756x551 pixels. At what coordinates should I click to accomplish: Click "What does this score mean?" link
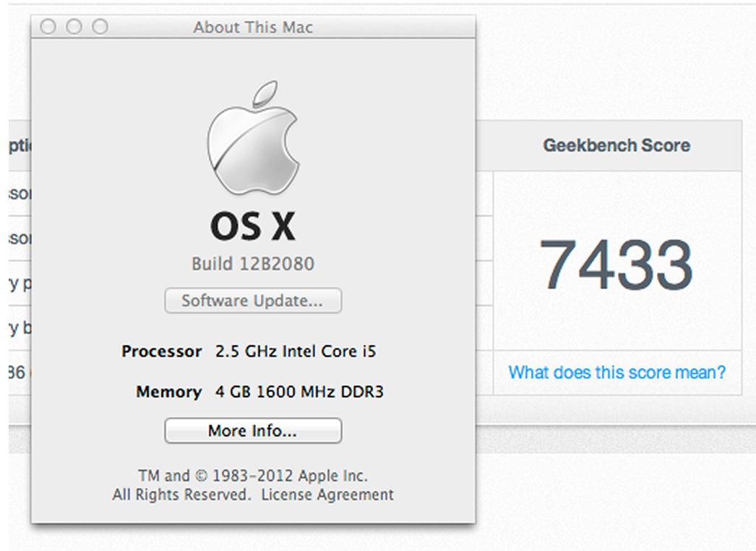[617, 372]
